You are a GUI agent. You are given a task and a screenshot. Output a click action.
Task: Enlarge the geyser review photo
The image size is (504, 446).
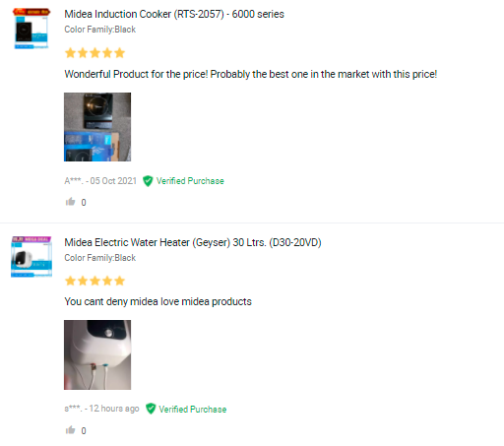coord(97,354)
